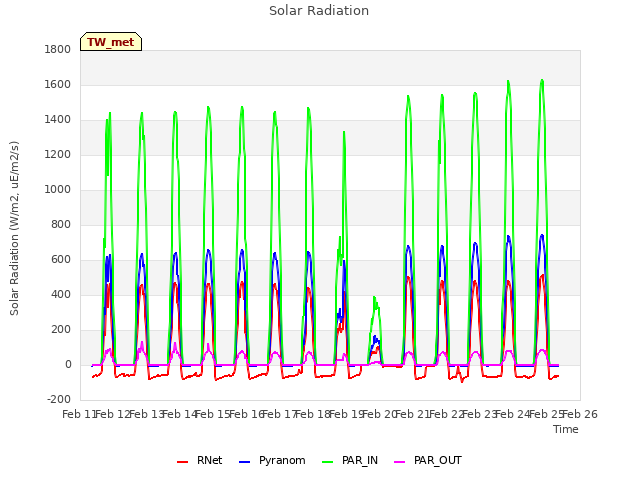Toggle the Pyranom legend entry

click(x=272, y=460)
